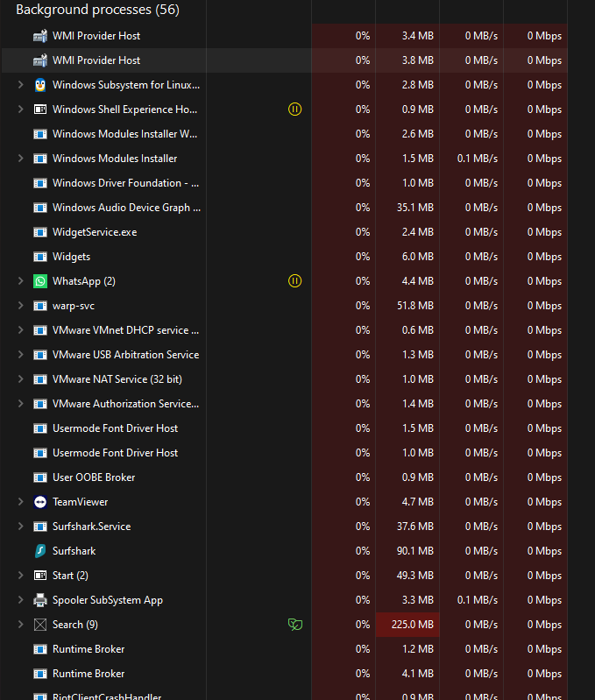Click the 0.1 MB/s disk value for Windows Modules Installer

click(478, 159)
